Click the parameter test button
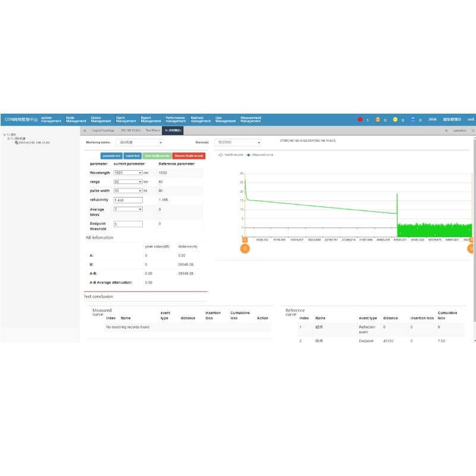 pos(111,156)
